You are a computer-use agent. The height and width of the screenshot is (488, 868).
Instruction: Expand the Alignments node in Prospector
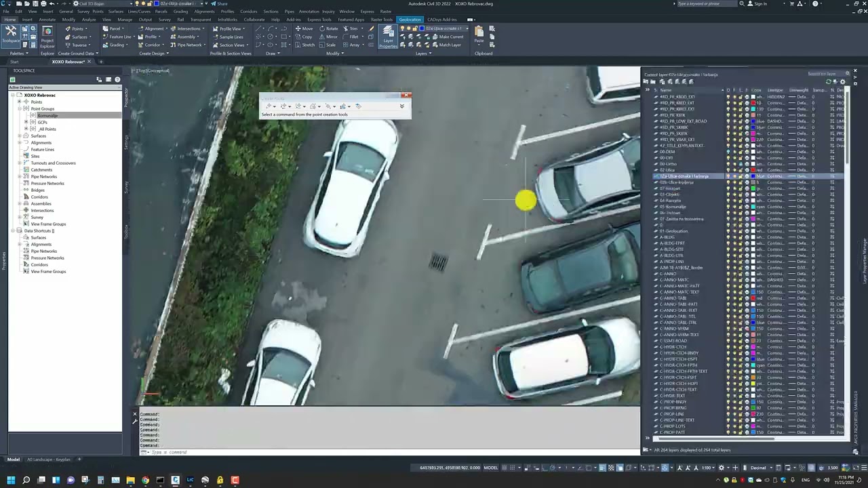pyautogui.click(x=19, y=142)
